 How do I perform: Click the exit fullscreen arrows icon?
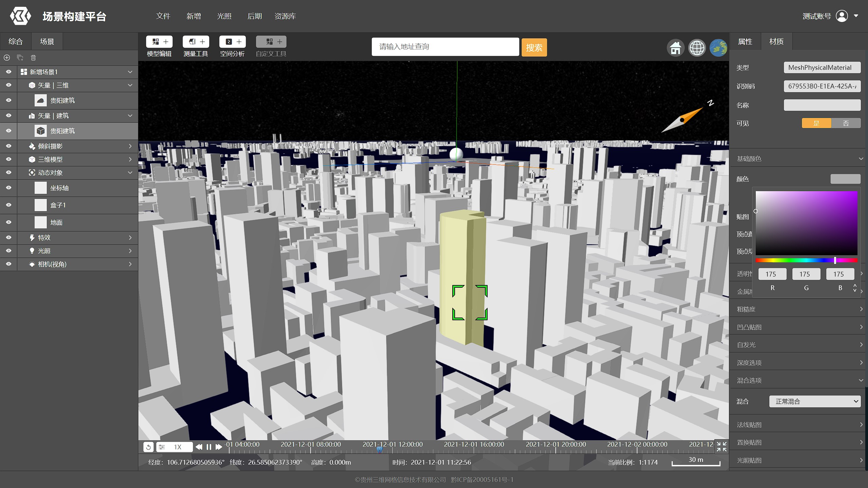tap(721, 447)
